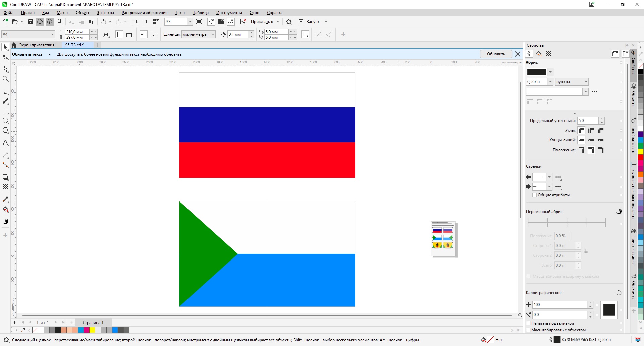Open the page size A4 dropdown

[52, 34]
